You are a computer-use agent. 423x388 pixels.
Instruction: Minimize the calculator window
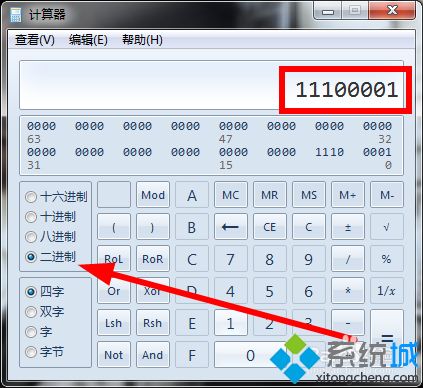point(328,11)
